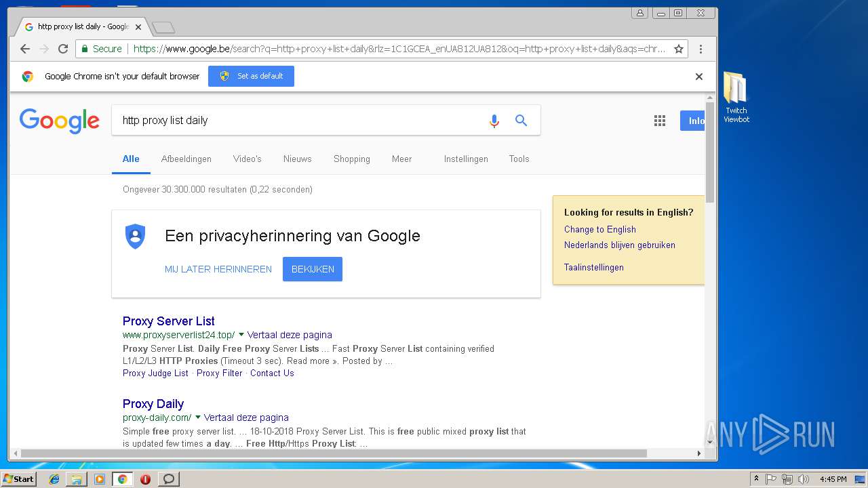This screenshot has width=868, height=488.
Task: Open the search Tools option
Action: (x=519, y=159)
